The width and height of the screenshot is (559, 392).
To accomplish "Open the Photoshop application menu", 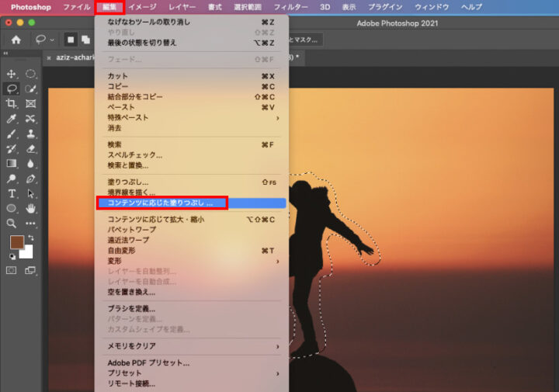I will pos(31,7).
